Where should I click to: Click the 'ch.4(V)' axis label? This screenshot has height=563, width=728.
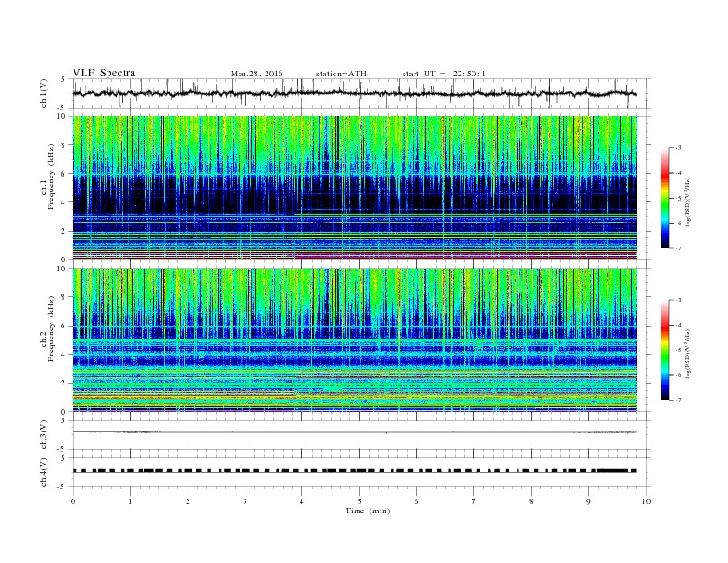43,472
